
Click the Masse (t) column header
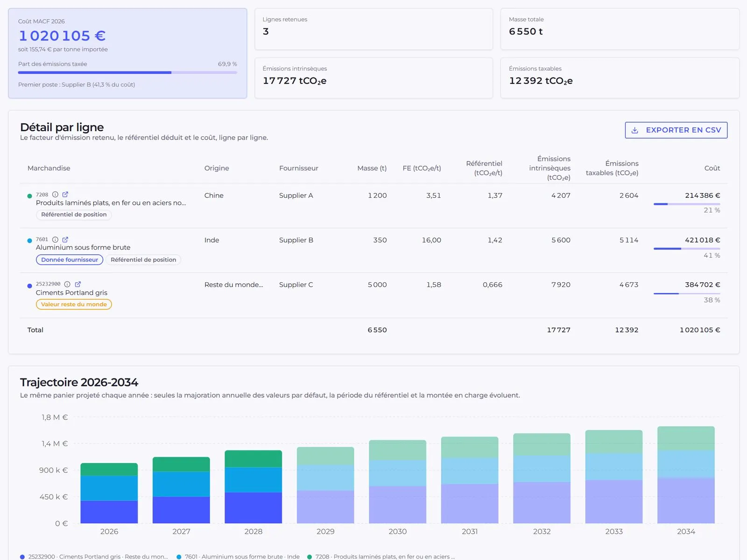(372, 168)
